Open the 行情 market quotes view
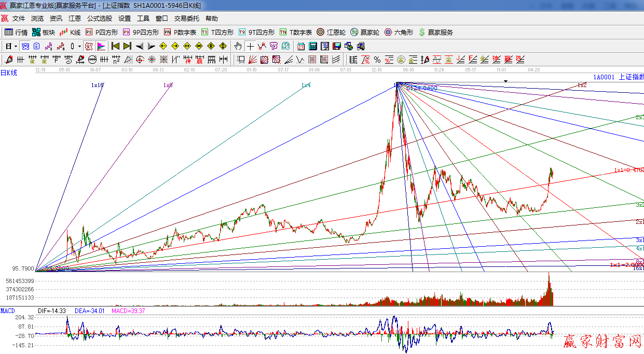 tap(16, 32)
